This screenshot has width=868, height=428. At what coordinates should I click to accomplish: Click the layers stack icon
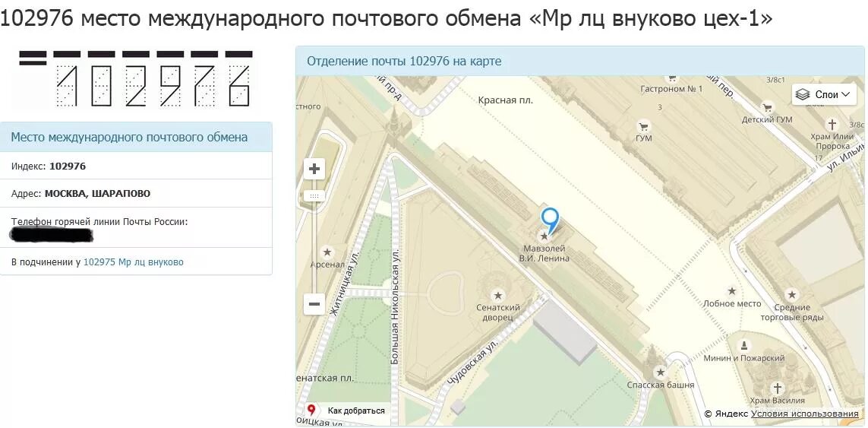coord(803,95)
